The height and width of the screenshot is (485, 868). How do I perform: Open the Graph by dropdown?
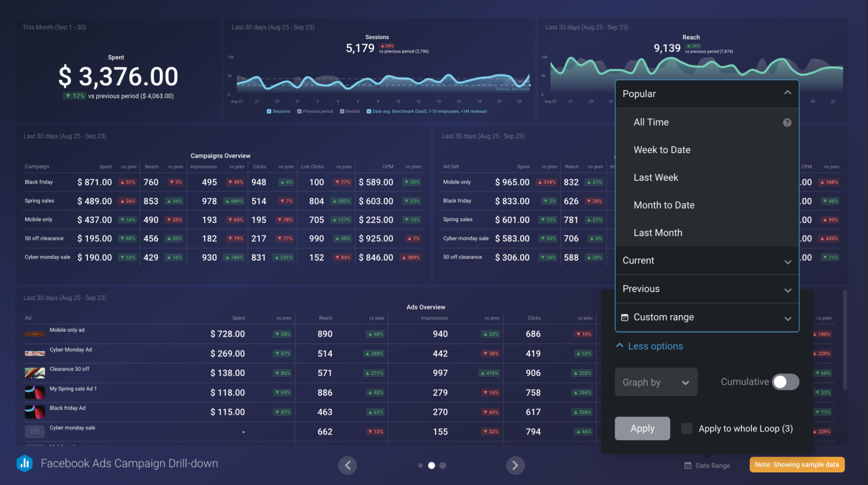pyautogui.click(x=656, y=382)
